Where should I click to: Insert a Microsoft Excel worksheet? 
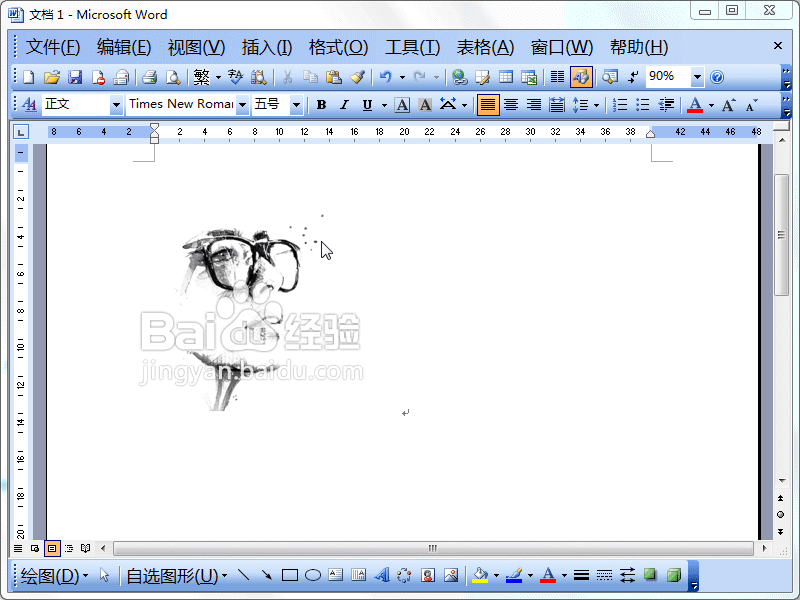[x=529, y=77]
